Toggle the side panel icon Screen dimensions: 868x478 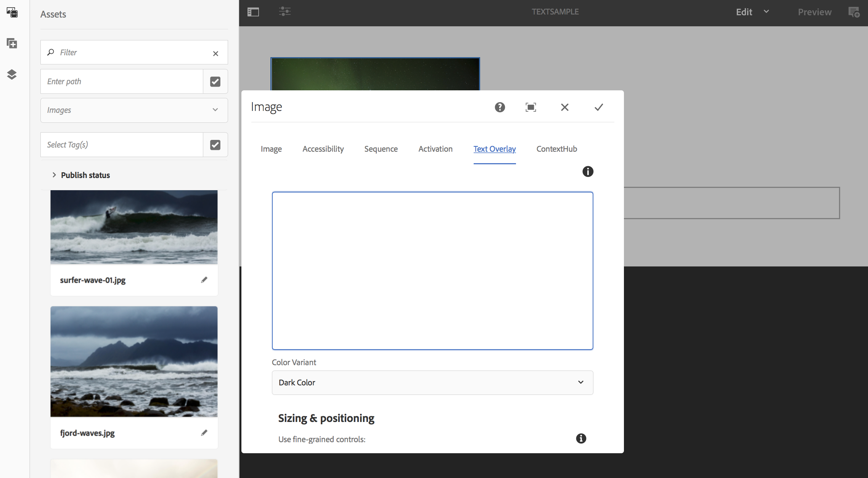(x=253, y=12)
